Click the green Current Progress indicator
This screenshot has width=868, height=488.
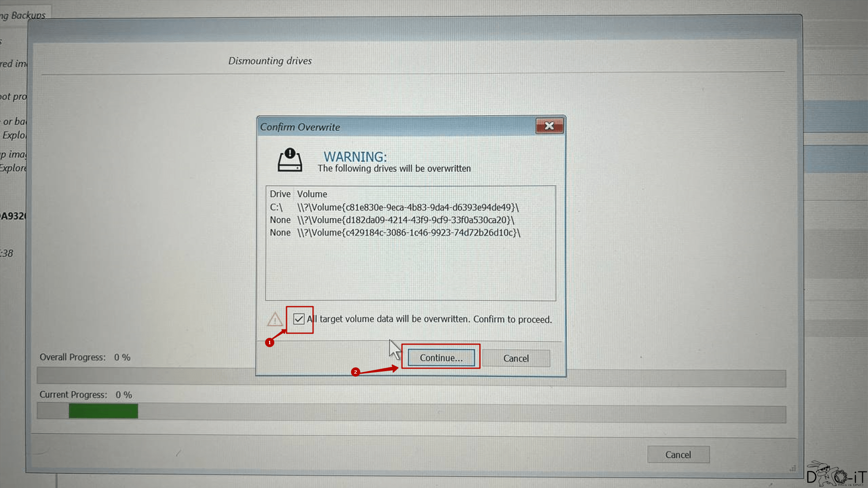click(x=103, y=411)
